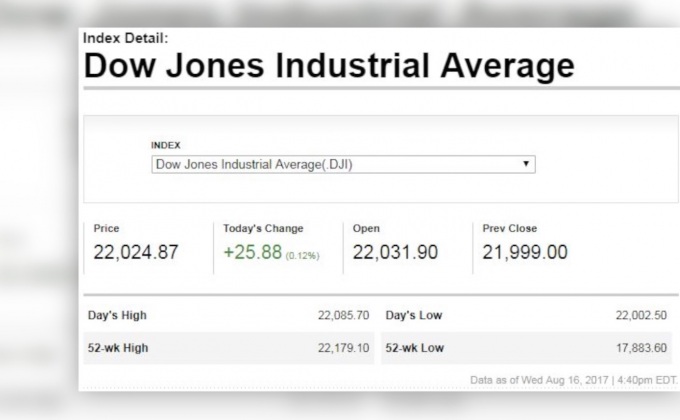This screenshot has height=420, width=680.
Task: Click the dropdown arrow in the INDEX selector
Action: point(526,164)
